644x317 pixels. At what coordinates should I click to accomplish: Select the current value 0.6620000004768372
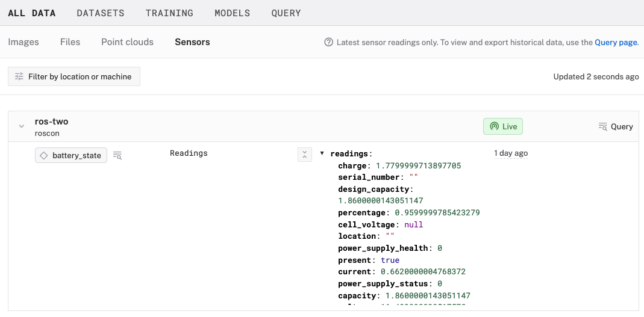click(423, 272)
